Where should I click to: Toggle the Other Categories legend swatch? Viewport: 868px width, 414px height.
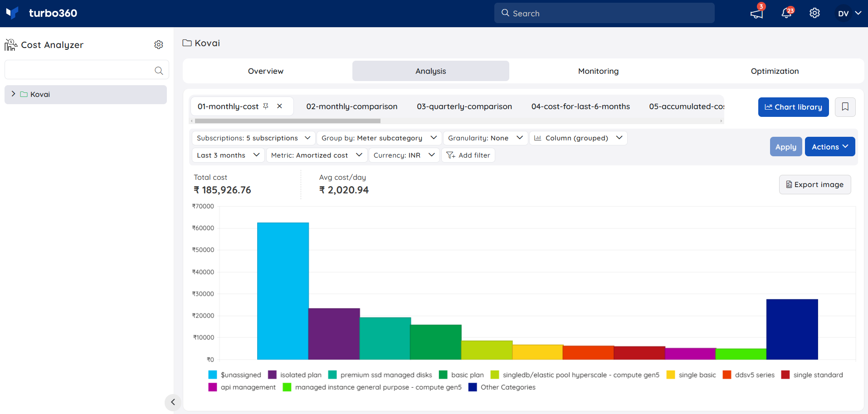(x=473, y=387)
